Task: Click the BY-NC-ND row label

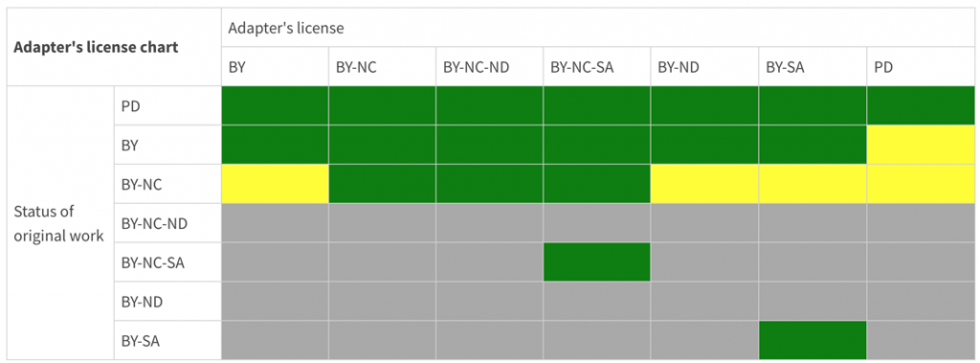Action: 167,223
